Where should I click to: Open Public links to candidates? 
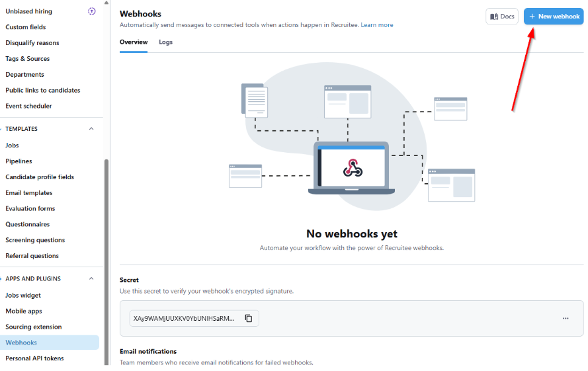[x=43, y=90]
